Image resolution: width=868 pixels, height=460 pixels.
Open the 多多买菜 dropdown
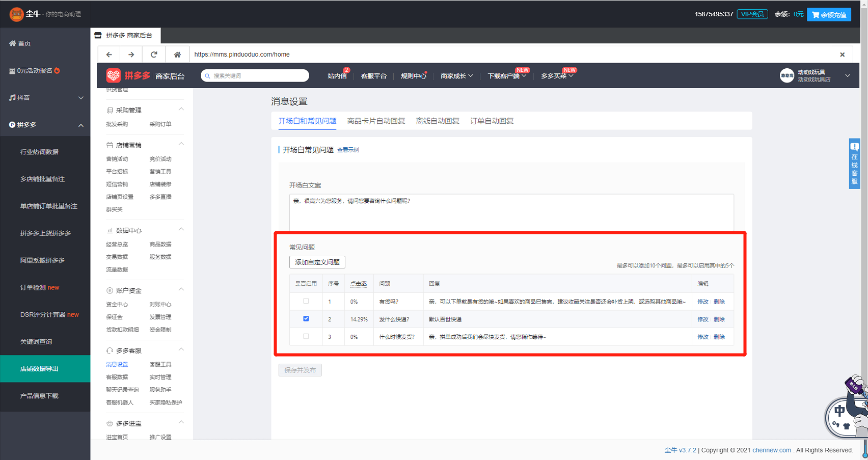coord(557,76)
